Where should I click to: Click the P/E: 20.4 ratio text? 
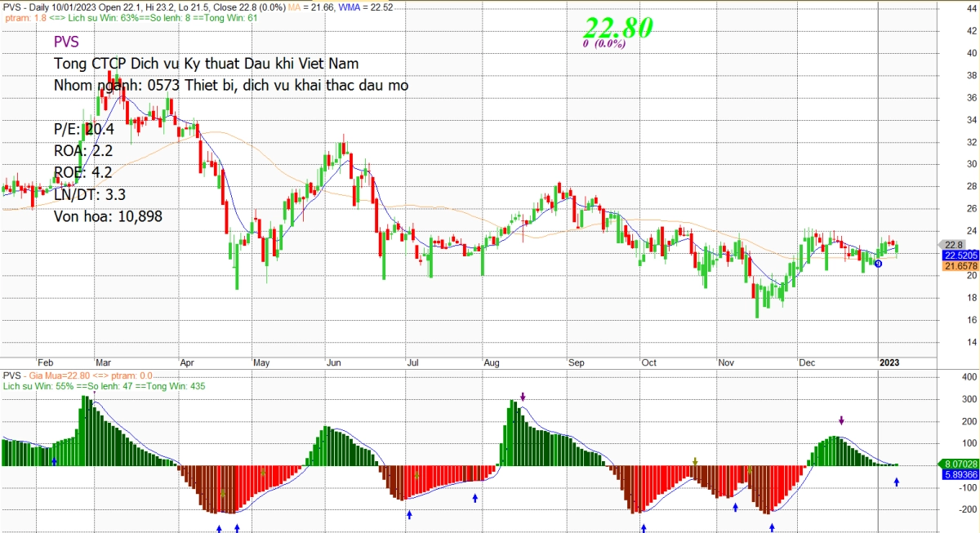(84, 128)
